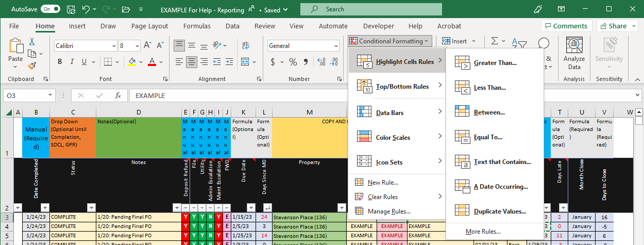Open the Conditional Formatting dropdown button

(x=389, y=41)
